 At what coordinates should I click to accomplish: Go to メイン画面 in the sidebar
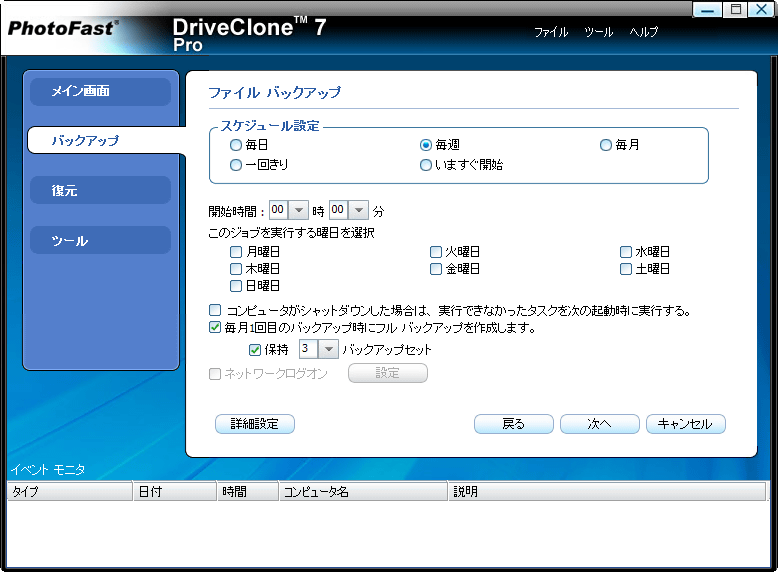[x=101, y=91]
